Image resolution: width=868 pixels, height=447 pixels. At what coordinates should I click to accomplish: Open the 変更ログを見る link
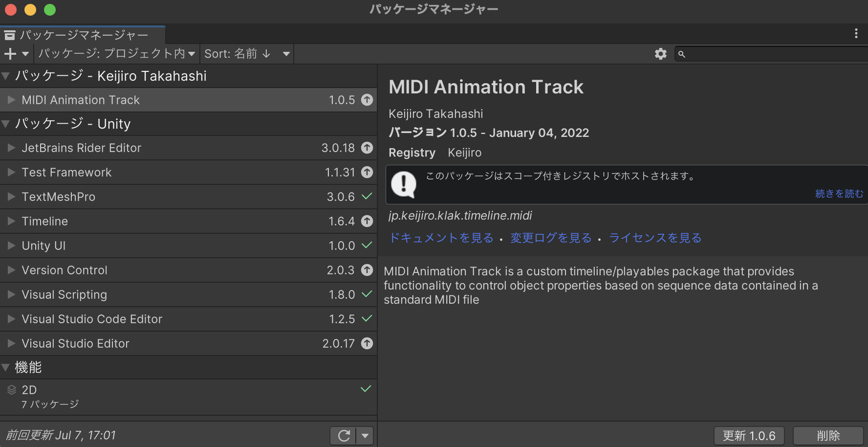pos(550,238)
